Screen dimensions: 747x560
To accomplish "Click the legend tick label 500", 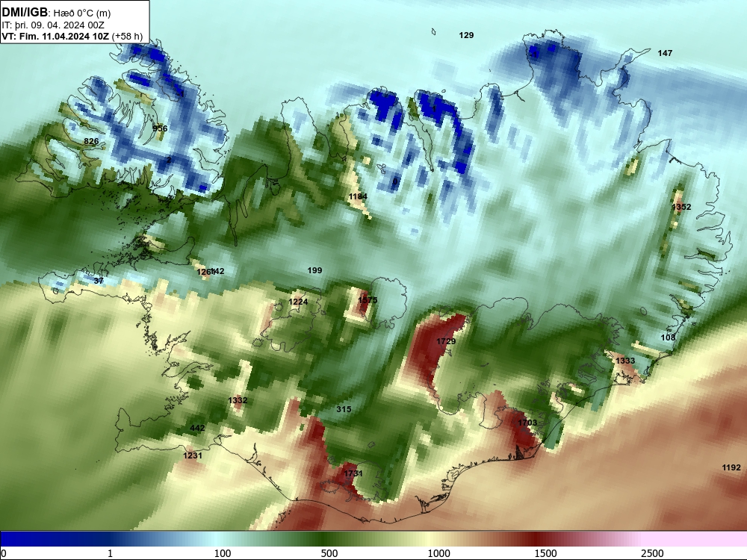I will pos(329,553).
